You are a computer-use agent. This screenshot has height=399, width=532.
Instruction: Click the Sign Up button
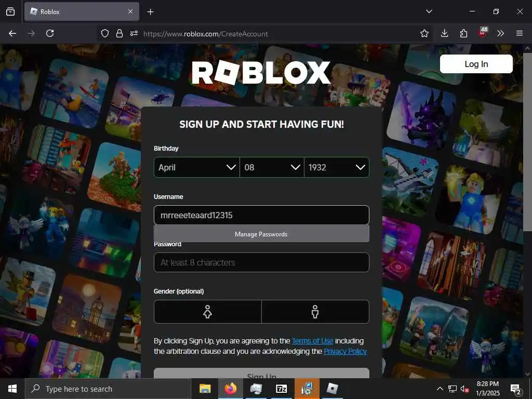point(262,373)
